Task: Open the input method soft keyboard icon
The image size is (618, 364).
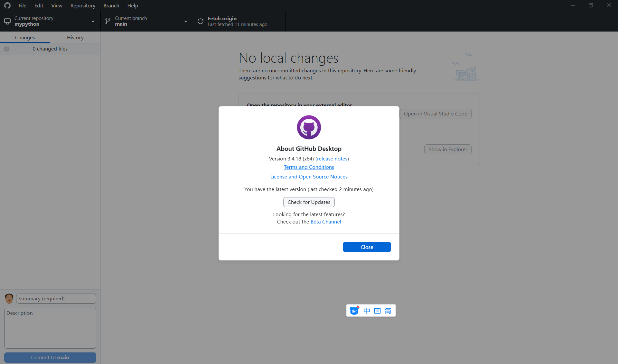Action: coord(378,311)
